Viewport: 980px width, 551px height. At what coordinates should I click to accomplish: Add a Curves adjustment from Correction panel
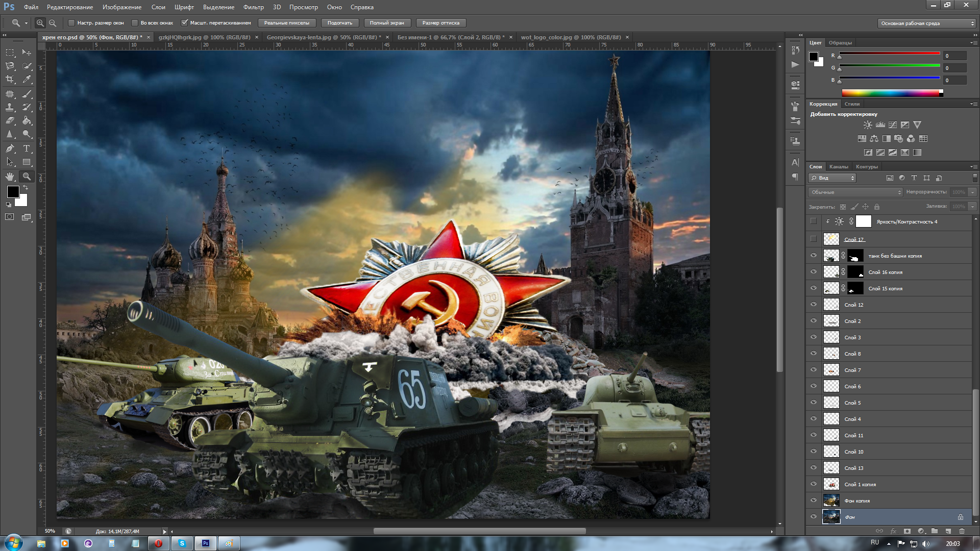click(x=893, y=124)
